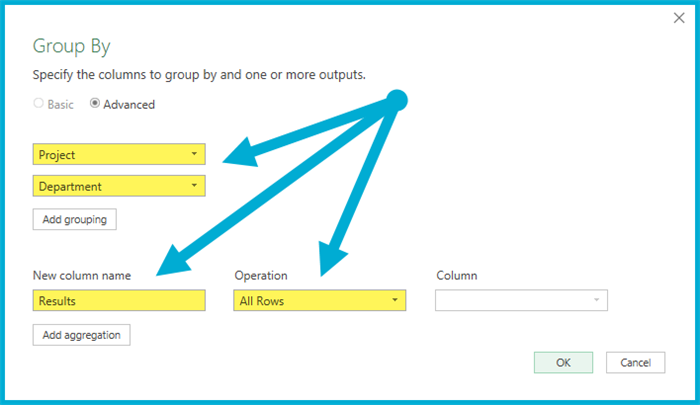Click the Results column name field

click(119, 300)
